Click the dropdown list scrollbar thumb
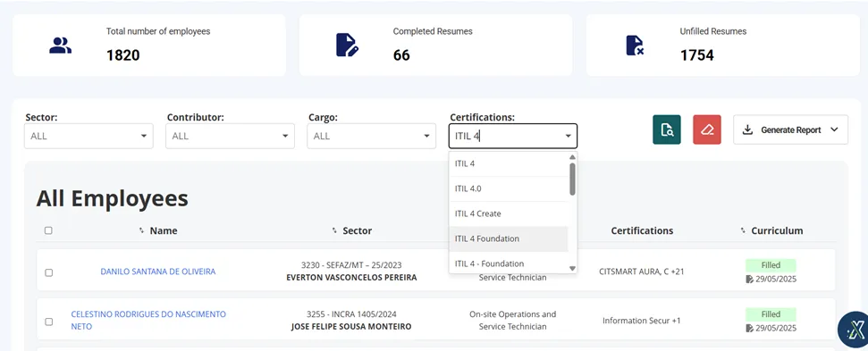This screenshot has width=868, height=351. [572, 180]
